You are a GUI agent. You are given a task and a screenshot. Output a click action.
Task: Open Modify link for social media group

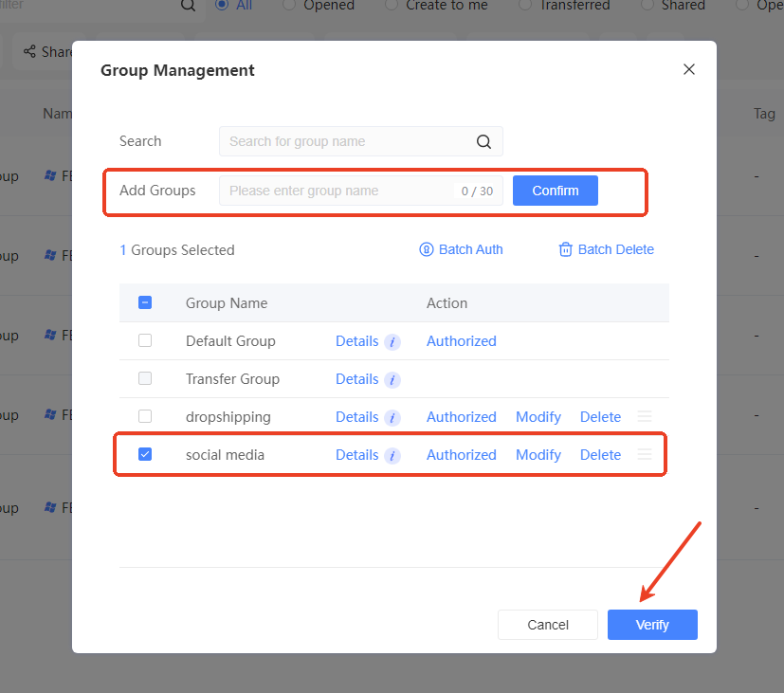click(538, 455)
